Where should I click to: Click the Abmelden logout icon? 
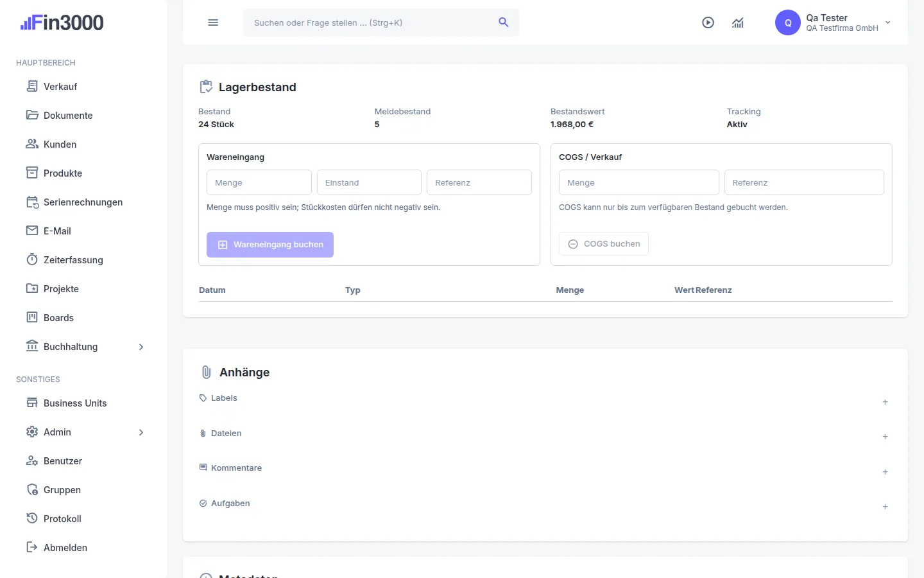click(32, 547)
